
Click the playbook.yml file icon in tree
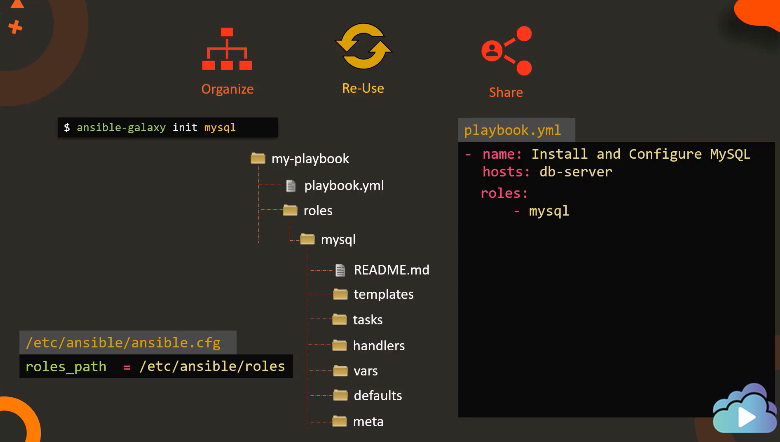tap(291, 186)
